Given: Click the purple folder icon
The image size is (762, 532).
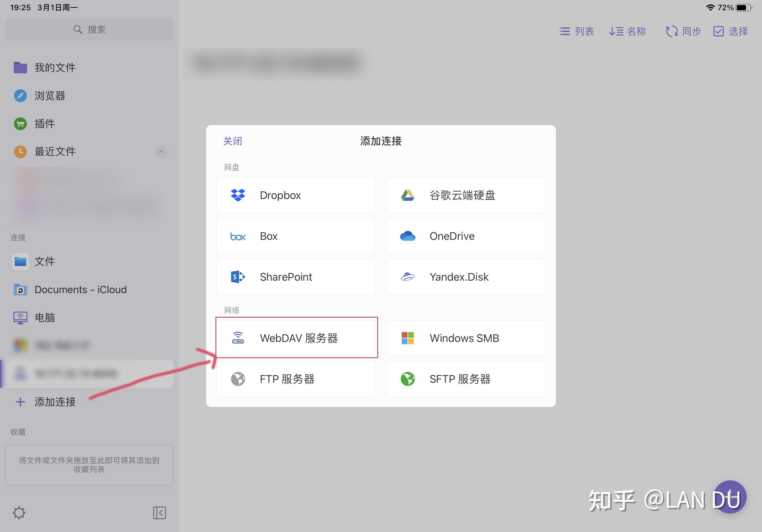Looking at the screenshot, I should point(20,68).
